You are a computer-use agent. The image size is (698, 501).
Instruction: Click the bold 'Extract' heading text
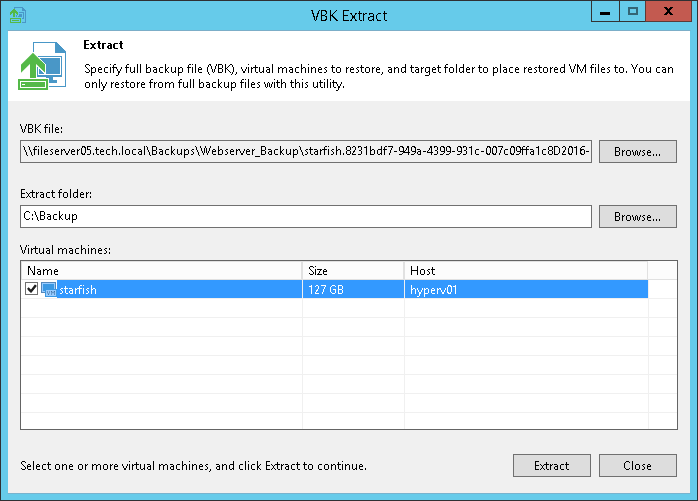(x=103, y=45)
